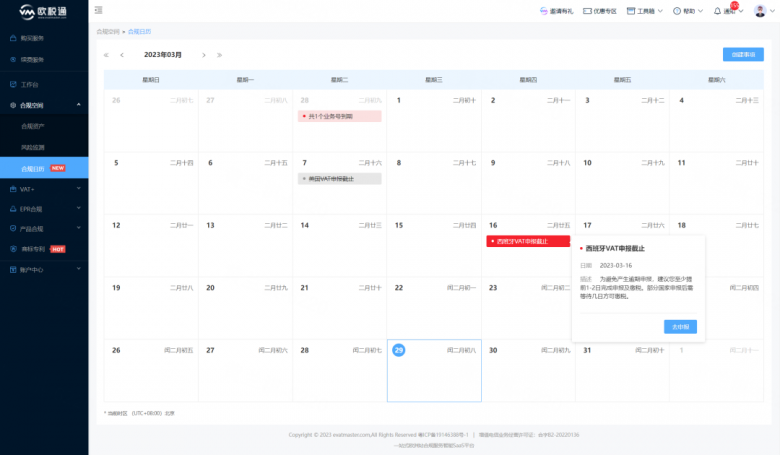The image size is (780, 455).
Task: Go to next month with right arrow
Action: point(203,55)
